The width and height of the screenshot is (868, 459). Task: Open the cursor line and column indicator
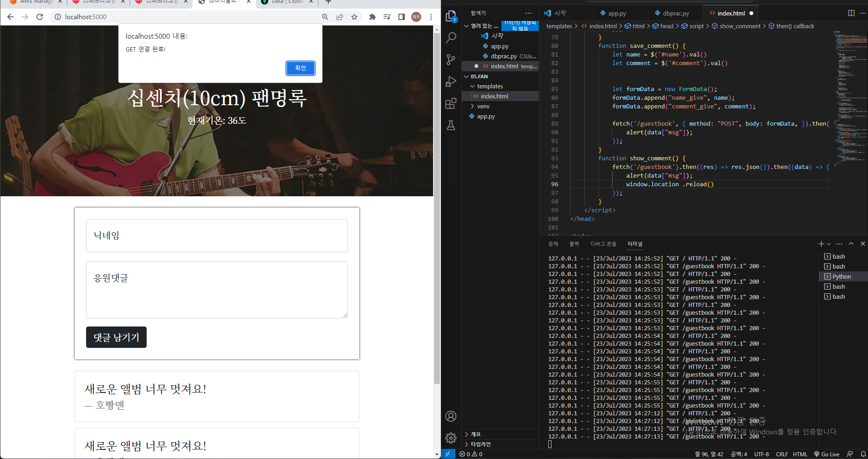pos(709,454)
